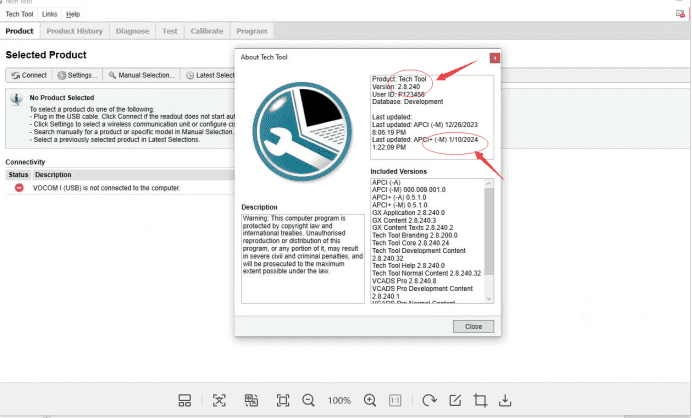Viewport: 692px width, 418px height.
Task: Select 'Tech Tool Branding 2.8.200.0' entry
Action: [x=414, y=235]
